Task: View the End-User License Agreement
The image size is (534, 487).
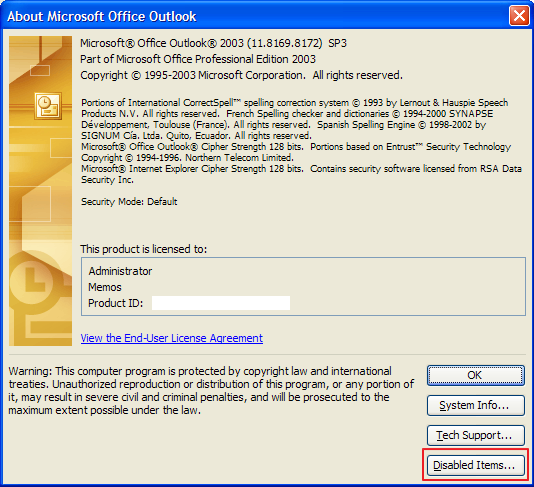Action: pyautogui.click(x=172, y=338)
